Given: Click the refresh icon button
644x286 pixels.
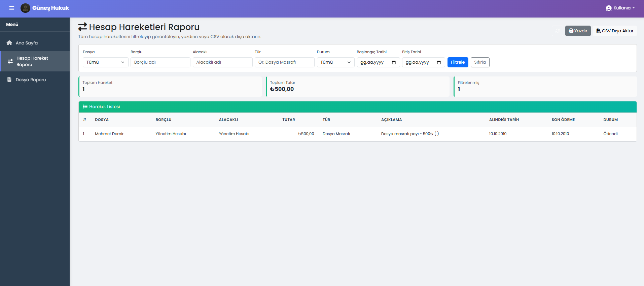Looking at the screenshot, I should (x=557, y=31).
